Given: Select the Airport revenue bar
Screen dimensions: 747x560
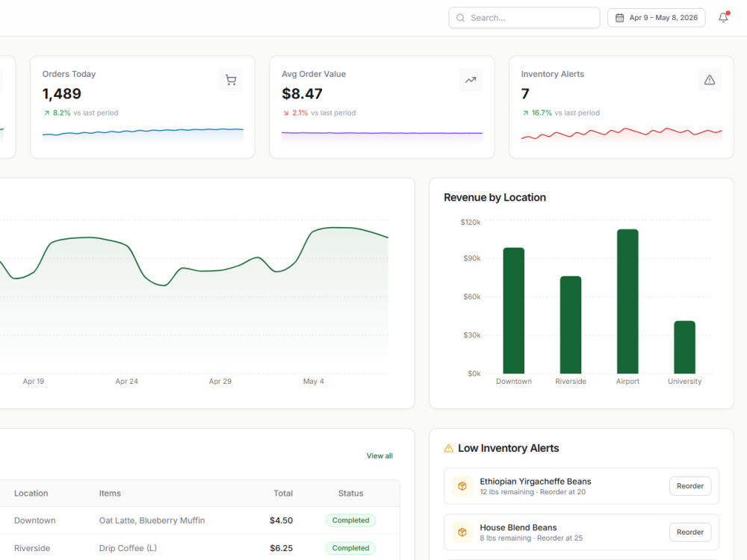Looking at the screenshot, I should [x=627, y=302].
